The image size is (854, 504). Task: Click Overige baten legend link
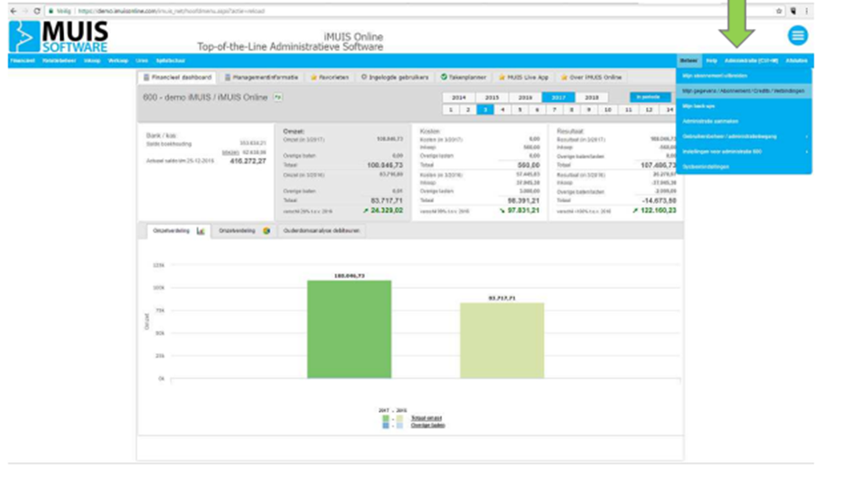pyautogui.click(x=427, y=425)
